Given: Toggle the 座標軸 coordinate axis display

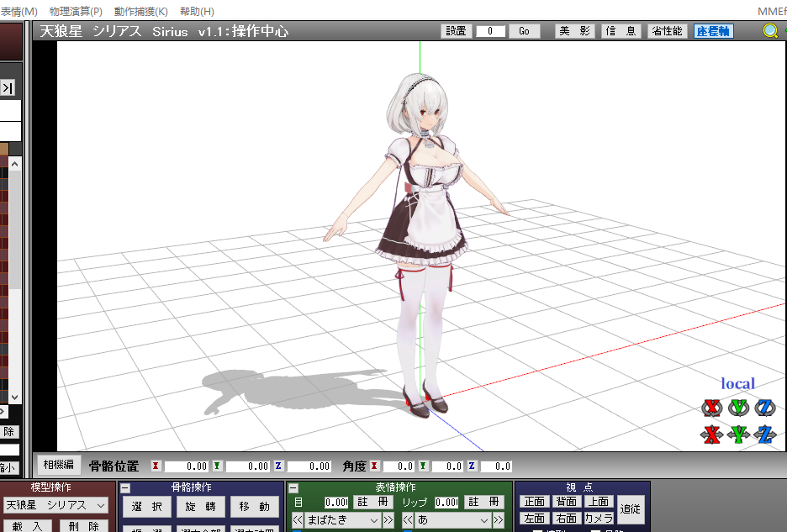Looking at the screenshot, I should tap(713, 31).
